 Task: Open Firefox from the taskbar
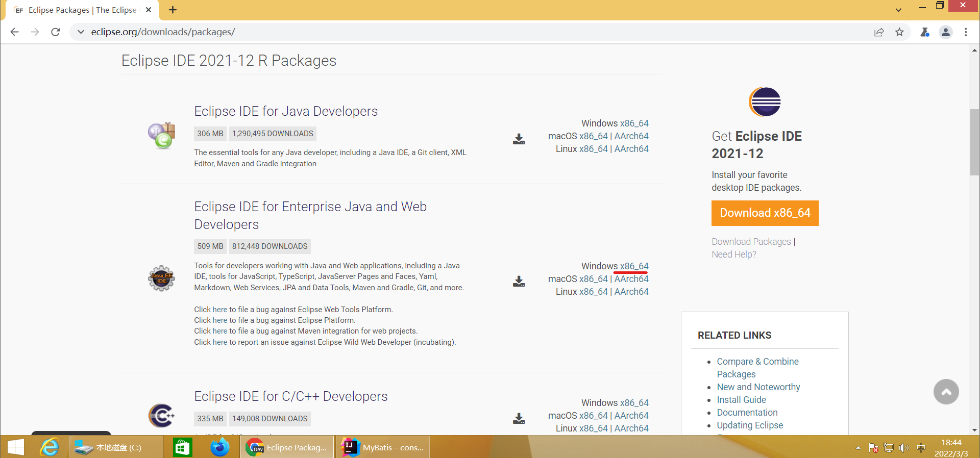point(220,447)
